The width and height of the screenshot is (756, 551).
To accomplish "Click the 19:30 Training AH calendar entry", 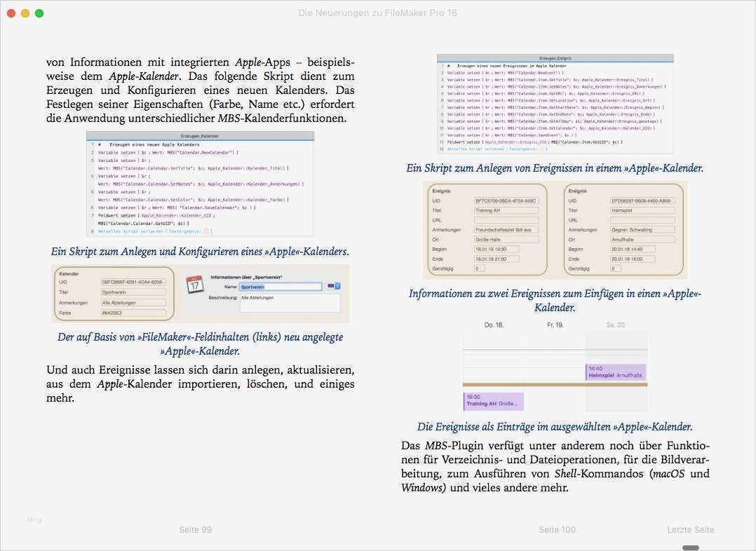I will click(493, 401).
